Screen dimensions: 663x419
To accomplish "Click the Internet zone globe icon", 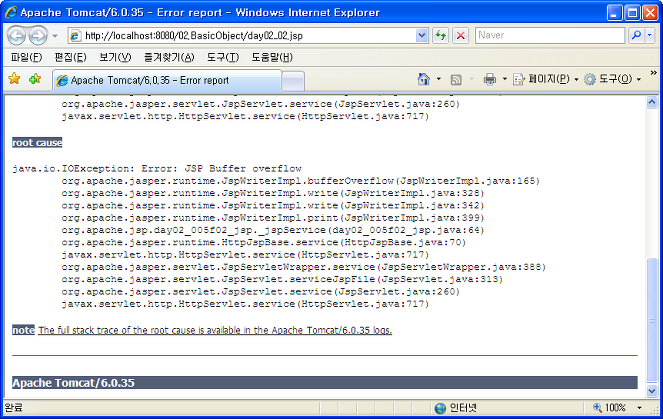I will click(441, 408).
